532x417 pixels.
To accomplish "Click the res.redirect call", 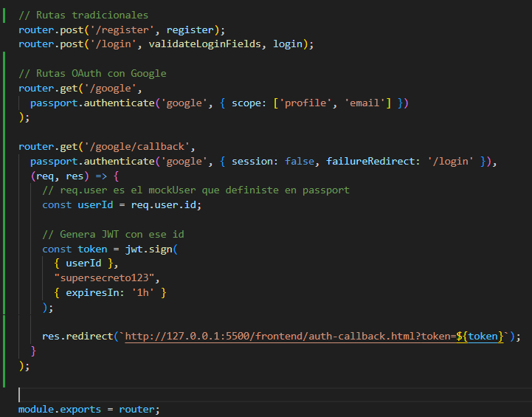I will click(77, 337).
